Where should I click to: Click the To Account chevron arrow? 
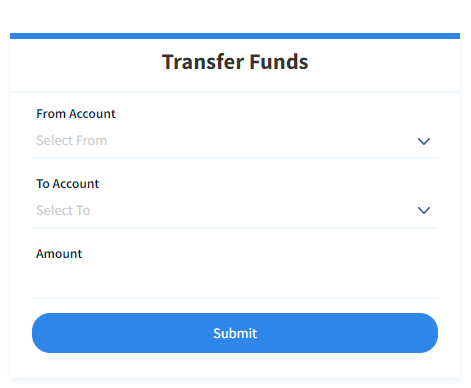pos(424,210)
